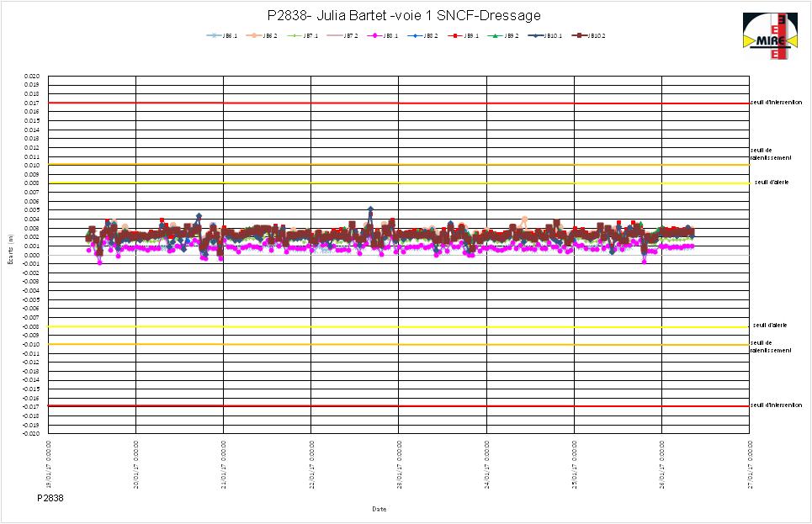Screen dimensions: 812x524
Task: Click the "seuil d'intervention" label at 0.017
Action: pyautogui.click(x=777, y=103)
